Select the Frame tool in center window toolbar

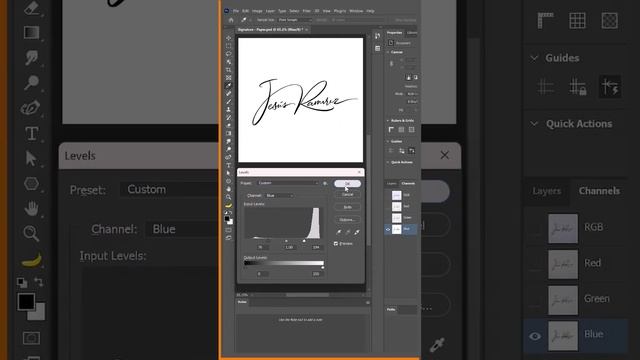point(229,78)
